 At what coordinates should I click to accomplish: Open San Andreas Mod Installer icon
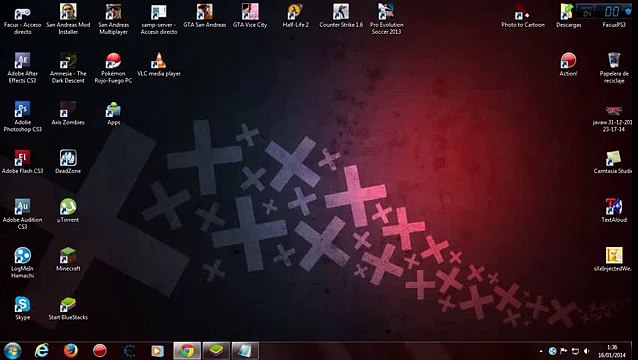pos(68,19)
